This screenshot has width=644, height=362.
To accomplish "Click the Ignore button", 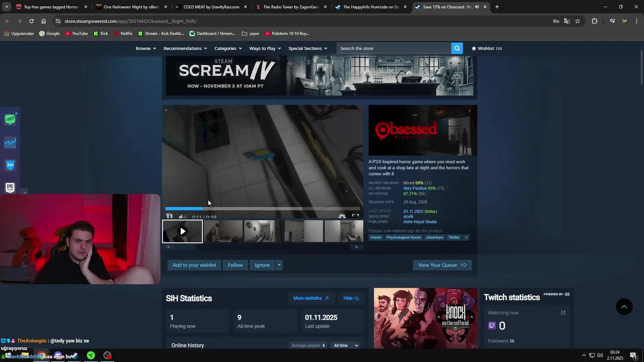I will click(x=262, y=265).
